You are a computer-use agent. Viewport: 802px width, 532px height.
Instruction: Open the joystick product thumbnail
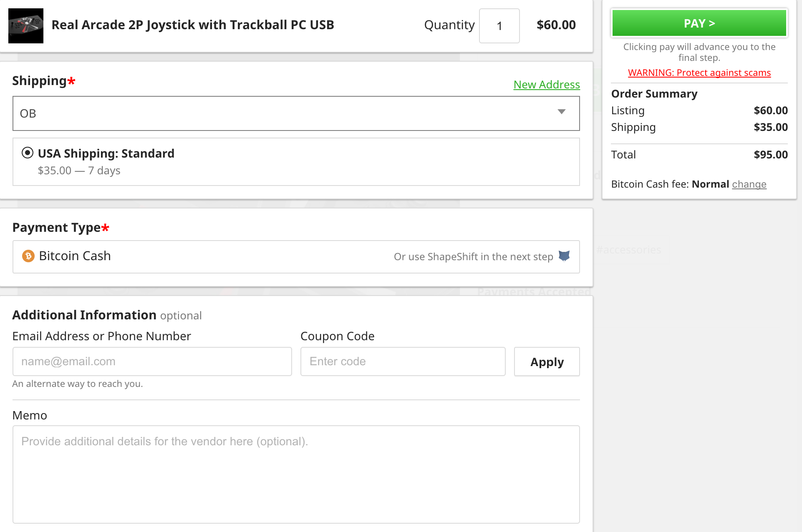coord(26,26)
